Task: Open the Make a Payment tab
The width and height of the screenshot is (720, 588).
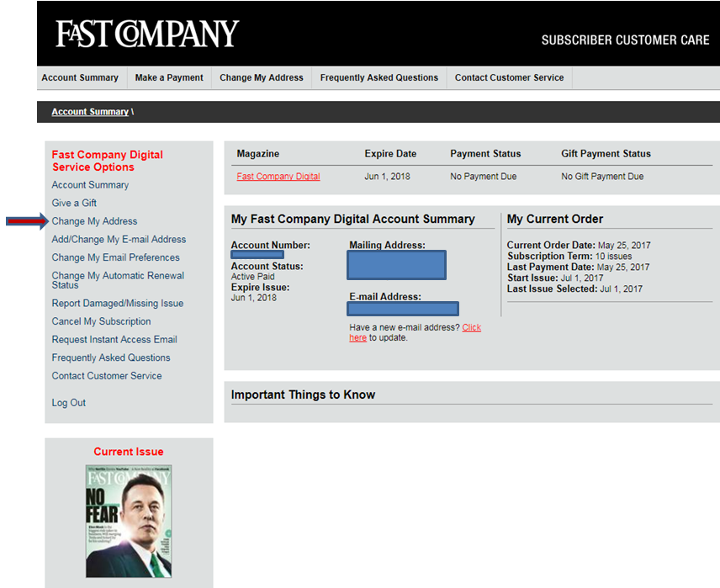Action: coord(169,77)
